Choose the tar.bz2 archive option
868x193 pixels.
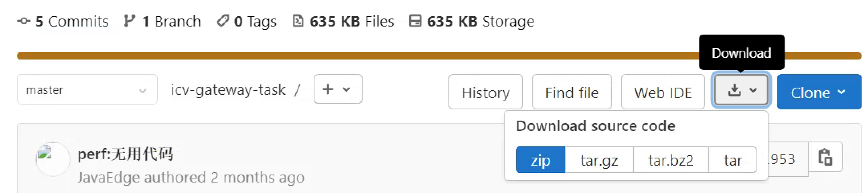[671, 160]
